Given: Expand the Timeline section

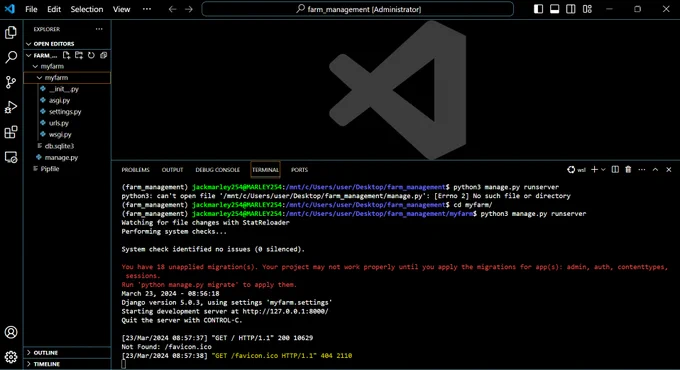Looking at the screenshot, I should point(68,363).
